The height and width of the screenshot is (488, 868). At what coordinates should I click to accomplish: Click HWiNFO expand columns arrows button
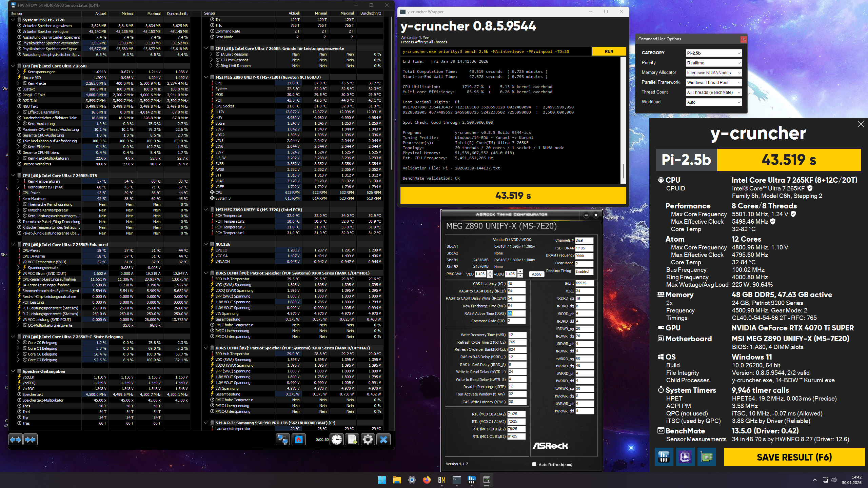coord(16,440)
